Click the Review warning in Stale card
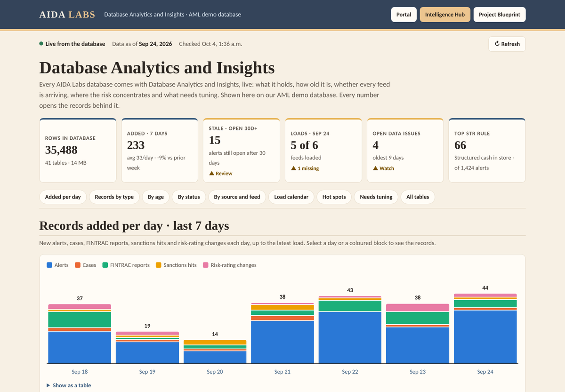Screen dimensions: 565x392 [221, 173]
